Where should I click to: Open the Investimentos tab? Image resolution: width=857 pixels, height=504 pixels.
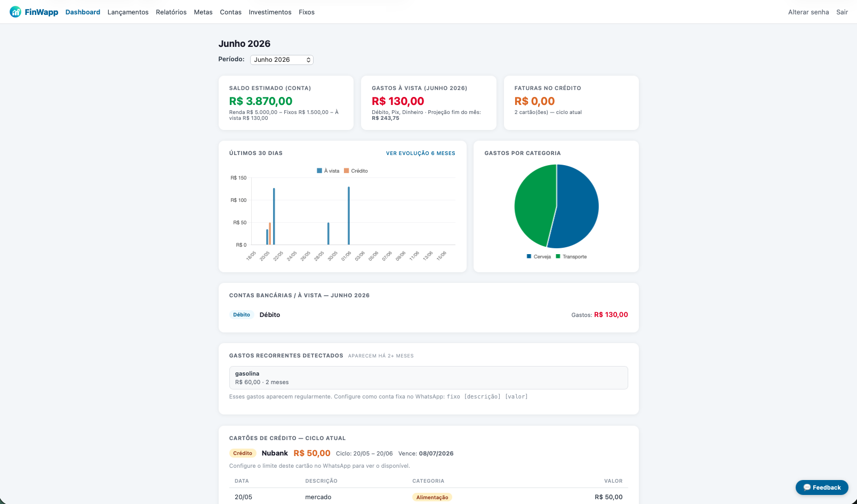pos(270,12)
